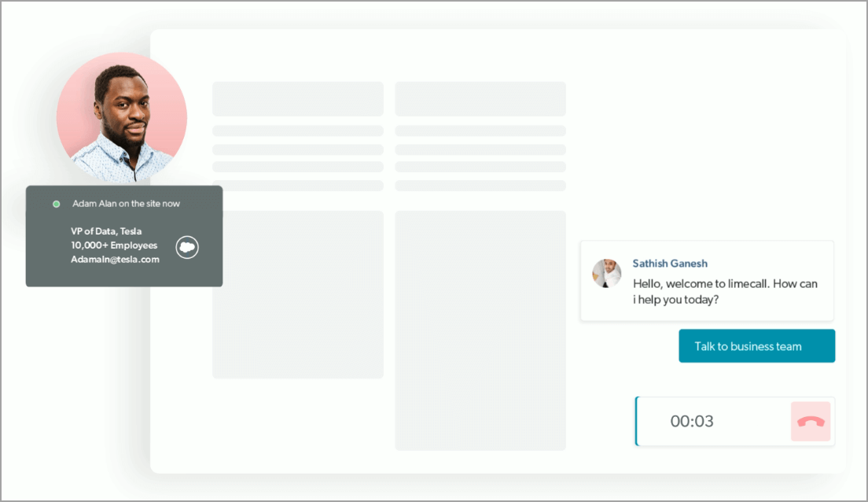
Task: Click the green online status dot
Action: tap(56, 204)
